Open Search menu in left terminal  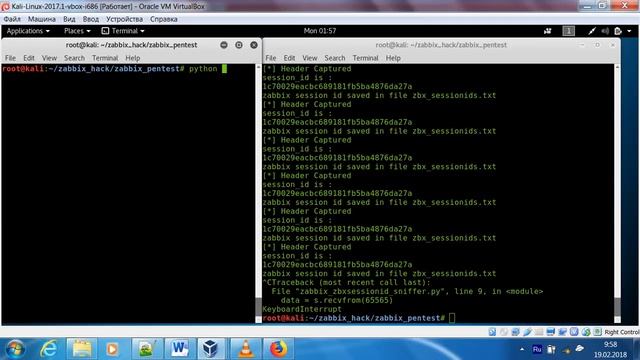74,58
